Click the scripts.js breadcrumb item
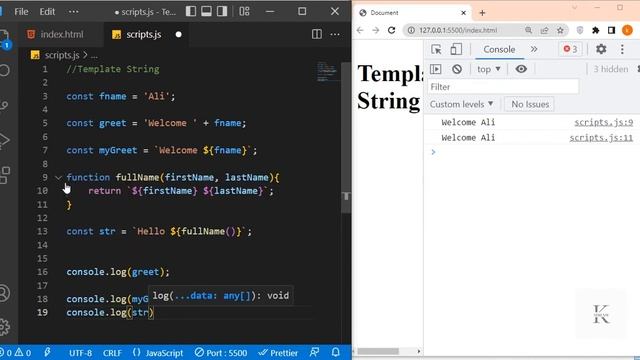The height and width of the screenshot is (360, 640). [62, 55]
